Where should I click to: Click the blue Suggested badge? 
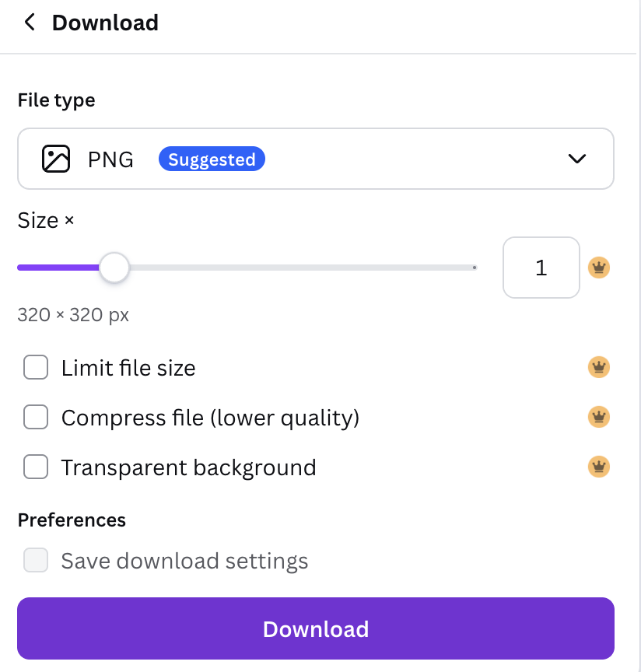tap(212, 159)
